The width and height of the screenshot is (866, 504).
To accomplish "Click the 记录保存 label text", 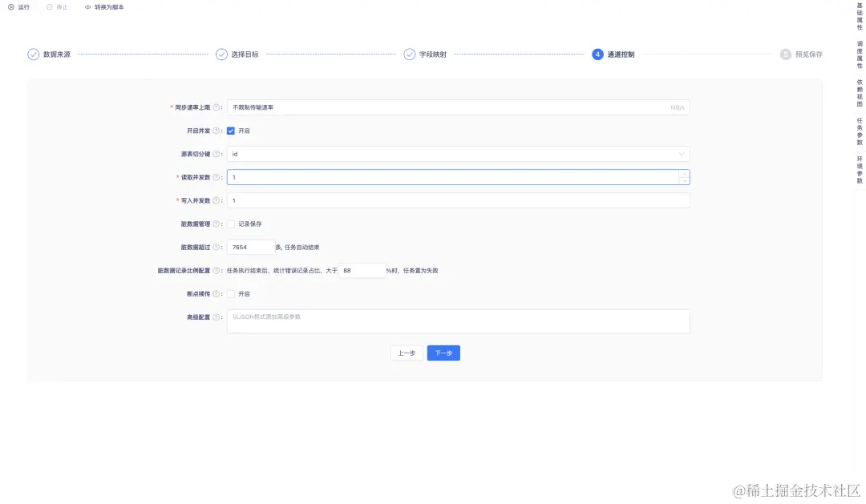I will 250,224.
